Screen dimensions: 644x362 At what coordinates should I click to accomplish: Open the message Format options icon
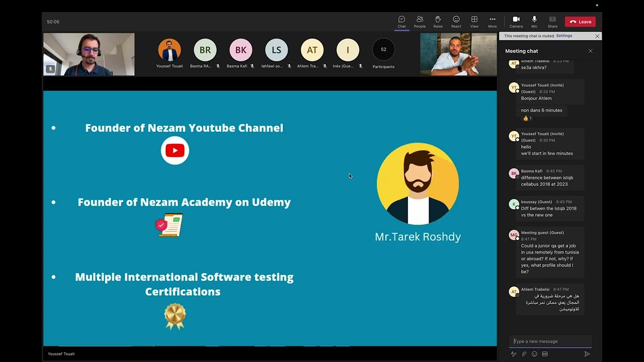[513, 354]
